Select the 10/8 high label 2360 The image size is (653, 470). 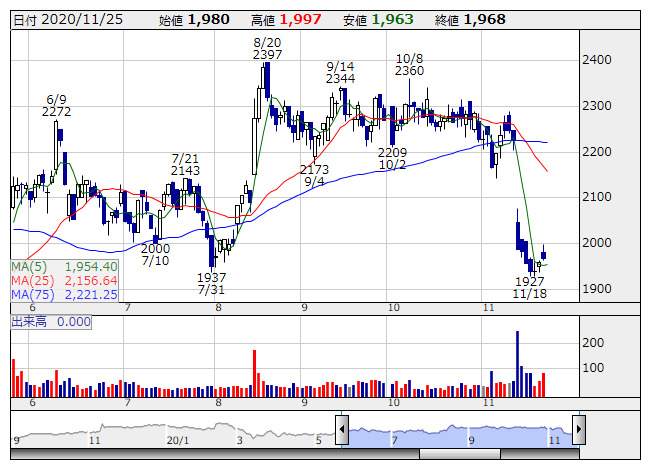pos(410,71)
